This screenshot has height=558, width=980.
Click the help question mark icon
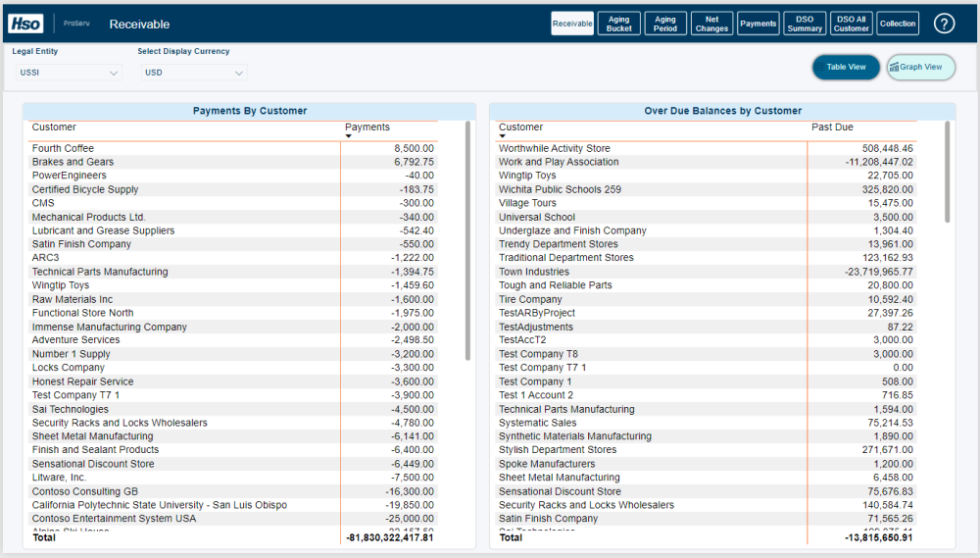click(944, 24)
